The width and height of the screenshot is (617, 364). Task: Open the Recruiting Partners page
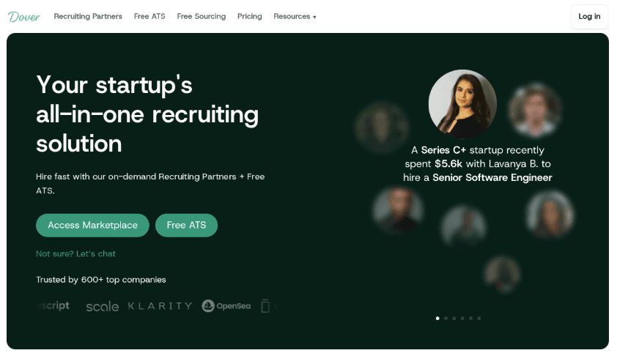(88, 16)
